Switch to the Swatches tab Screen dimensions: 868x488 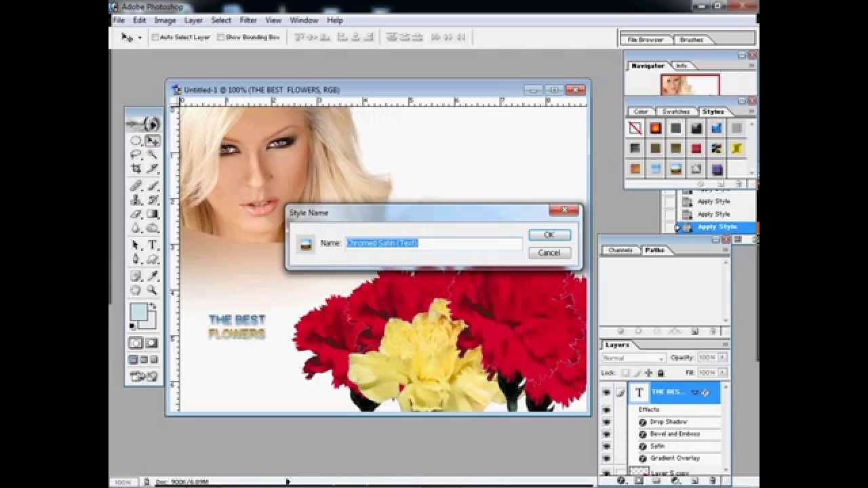pos(675,112)
